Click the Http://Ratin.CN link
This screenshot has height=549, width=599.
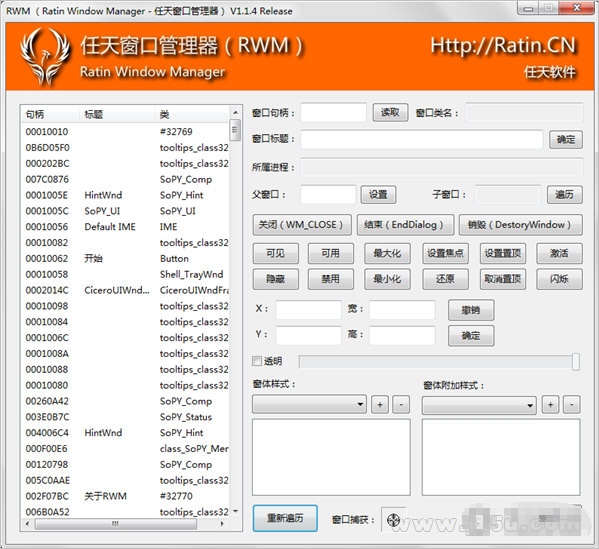503,45
